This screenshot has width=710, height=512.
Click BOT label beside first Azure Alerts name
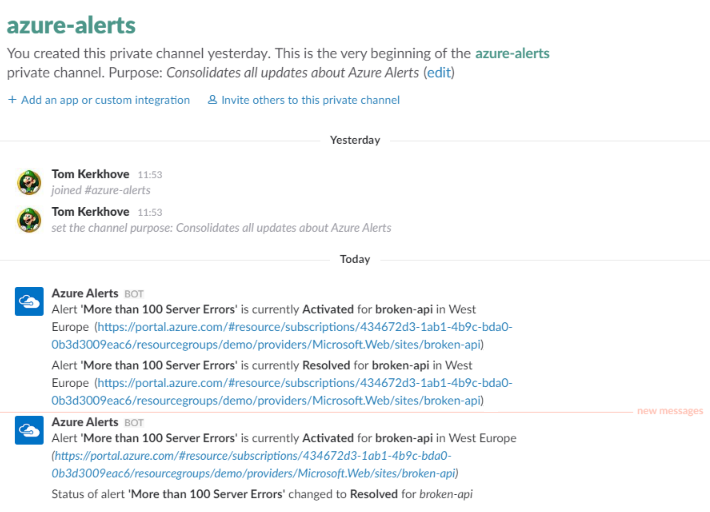click(134, 294)
